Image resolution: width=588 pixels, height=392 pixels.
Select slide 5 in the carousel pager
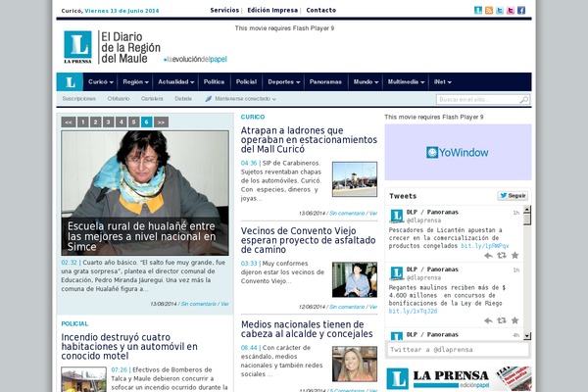coord(134,122)
